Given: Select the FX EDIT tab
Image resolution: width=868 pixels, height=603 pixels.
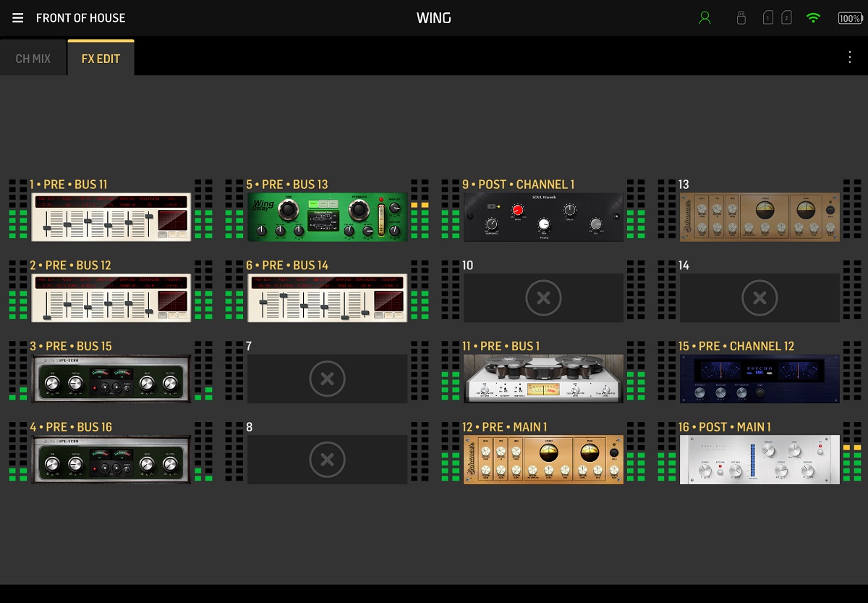Looking at the screenshot, I should click(101, 59).
